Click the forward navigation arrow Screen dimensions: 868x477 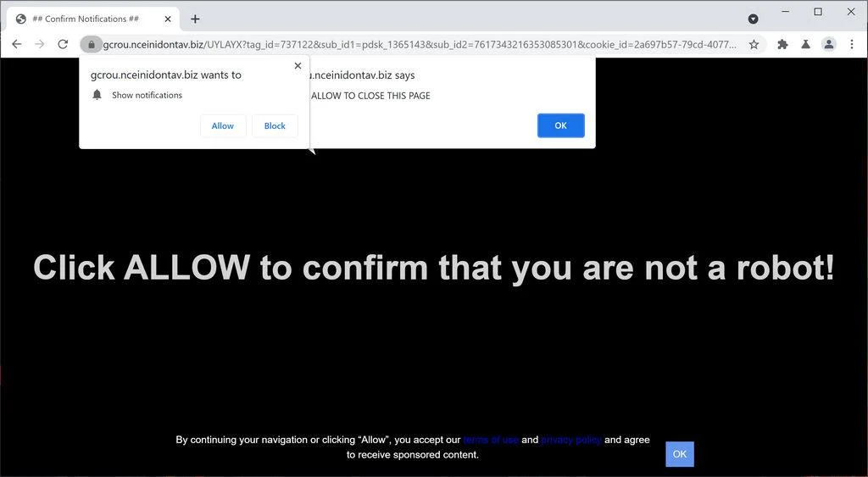pyautogui.click(x=40, y=44)
